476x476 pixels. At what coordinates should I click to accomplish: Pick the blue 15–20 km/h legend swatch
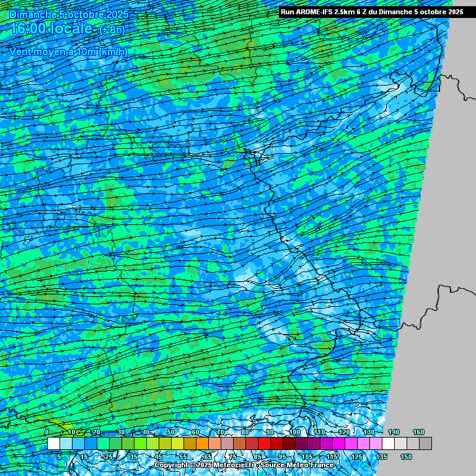[90, 443]
